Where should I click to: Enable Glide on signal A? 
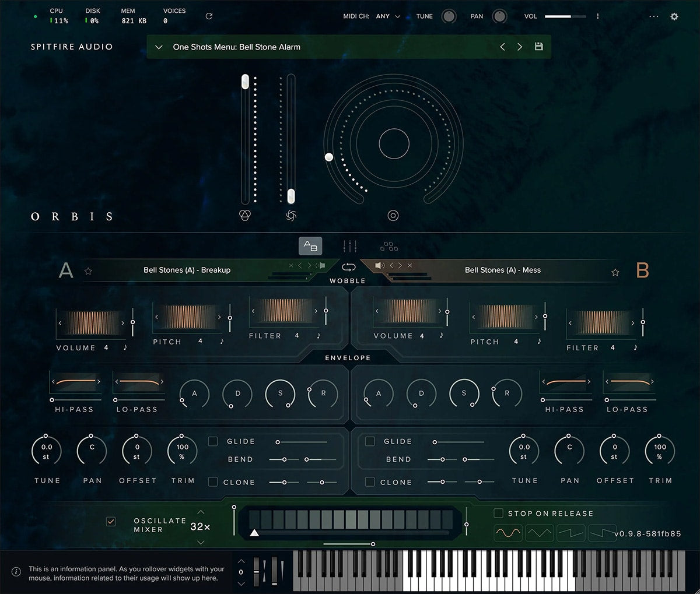point(213,441)
